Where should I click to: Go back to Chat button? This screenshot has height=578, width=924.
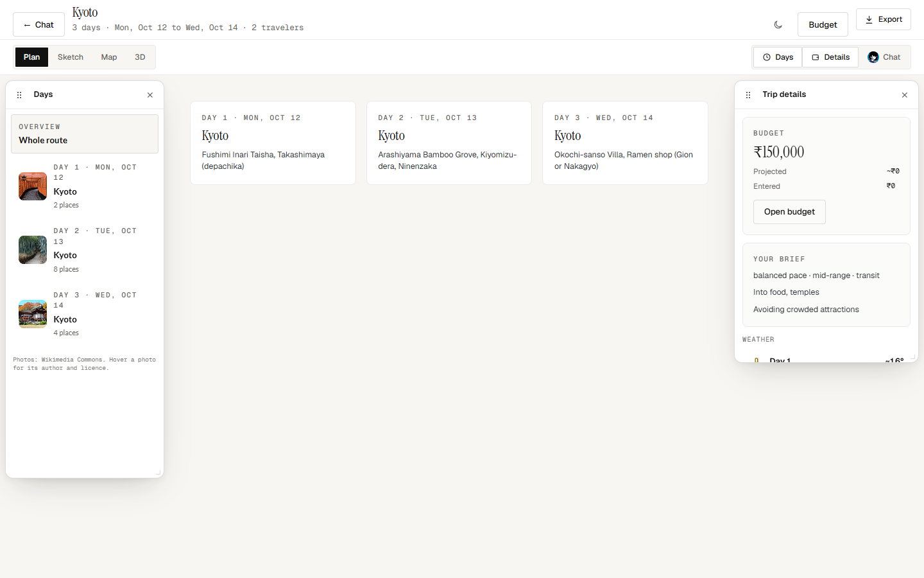pyautogui.click(x=38, y=25)
